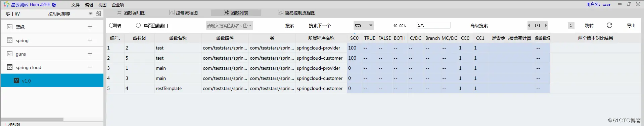The height and width of the screenshot is (126, 644).
Task: Open the 文件 menu
Action: click(x=76, y=5)
